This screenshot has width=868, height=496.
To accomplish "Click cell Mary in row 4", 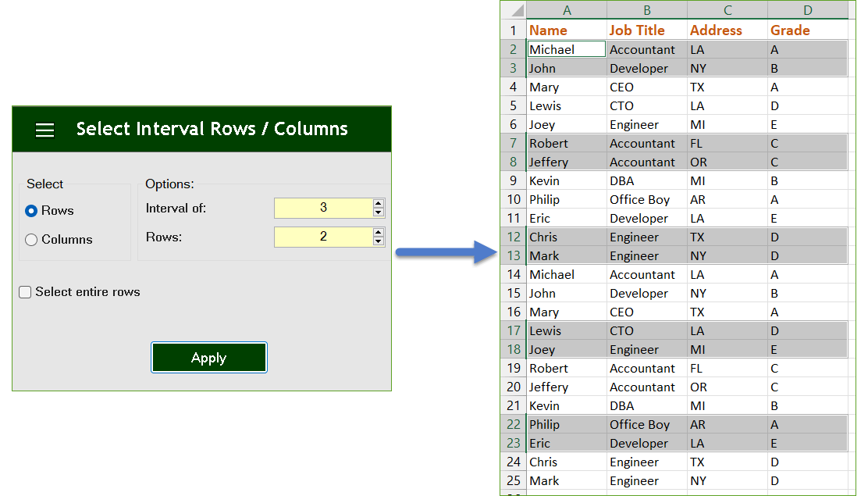I will 566,87.
